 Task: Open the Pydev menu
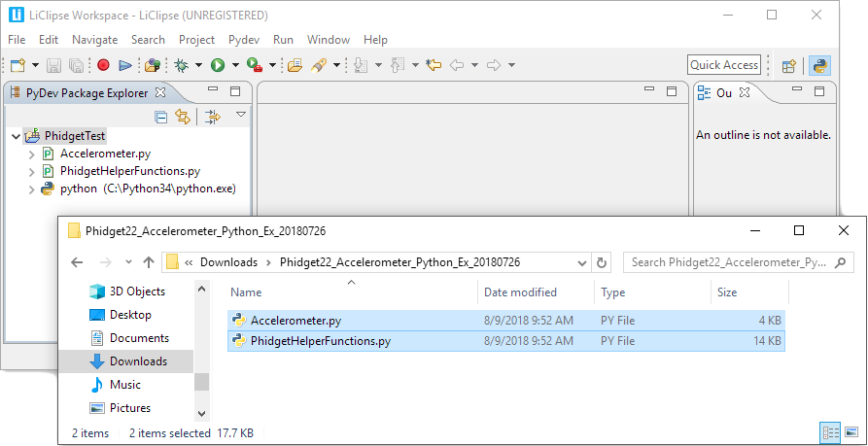pos(244,40)
